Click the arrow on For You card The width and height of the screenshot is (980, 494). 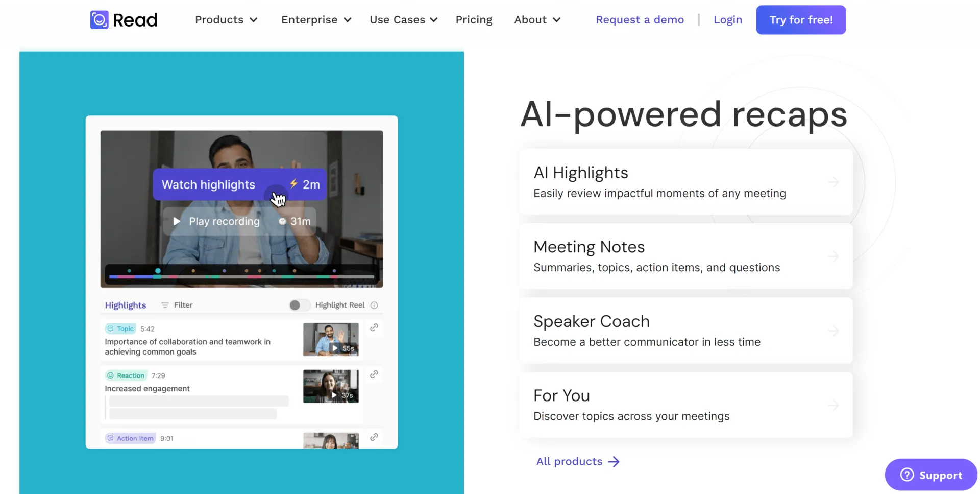[x=833, y=405]
